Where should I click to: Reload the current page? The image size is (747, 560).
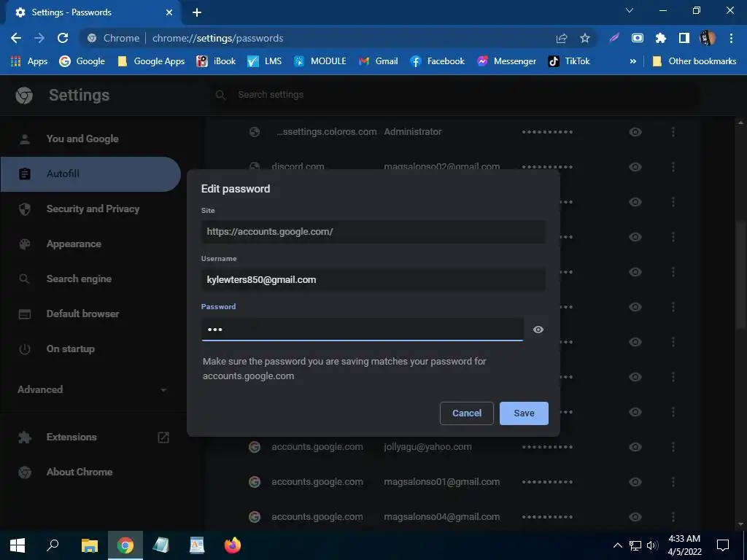point(63,38)
